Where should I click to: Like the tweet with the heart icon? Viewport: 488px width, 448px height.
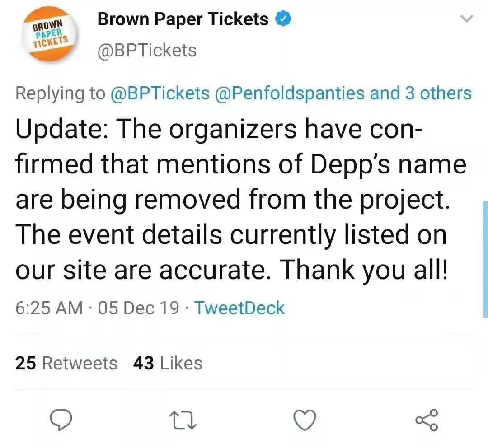[x=305, y=420]
